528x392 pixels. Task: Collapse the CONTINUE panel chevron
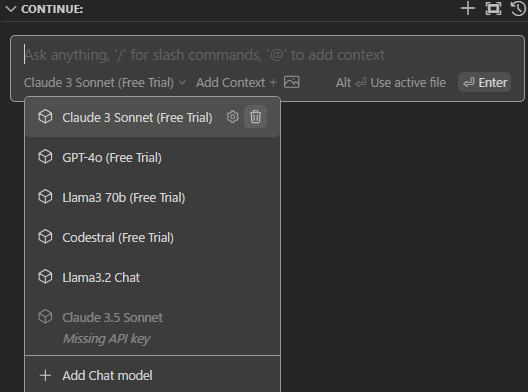[11, 9]
